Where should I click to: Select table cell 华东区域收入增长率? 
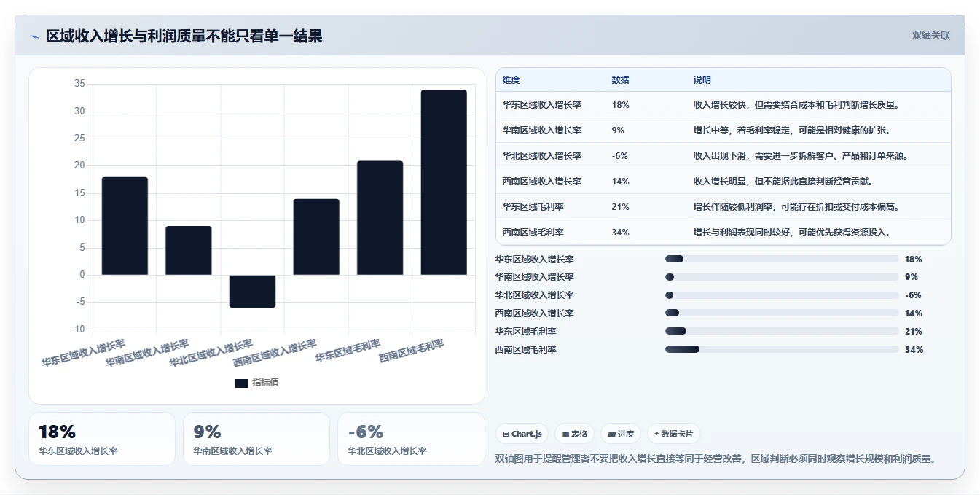pos(541,105)
